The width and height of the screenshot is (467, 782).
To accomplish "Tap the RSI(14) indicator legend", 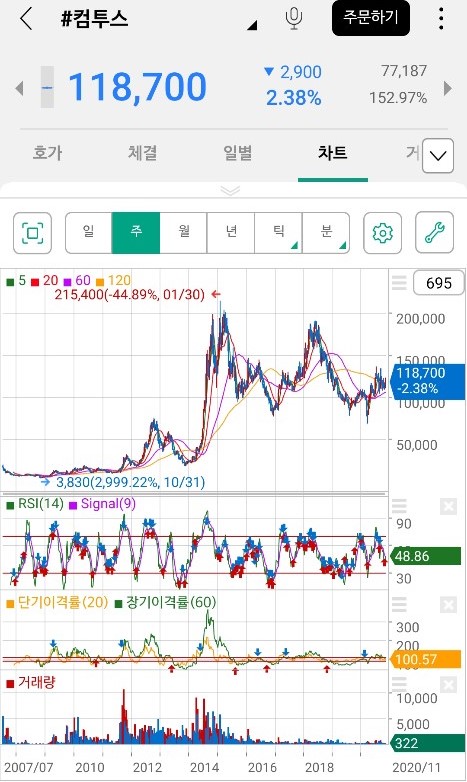I will pyautogui.click(x=35, y=504).
